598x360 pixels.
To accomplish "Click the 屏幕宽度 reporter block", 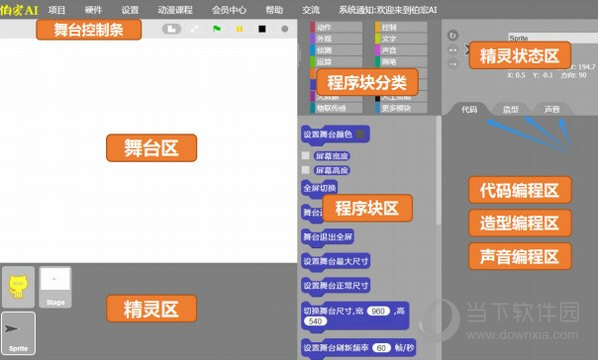I will (x=332, y=156).
